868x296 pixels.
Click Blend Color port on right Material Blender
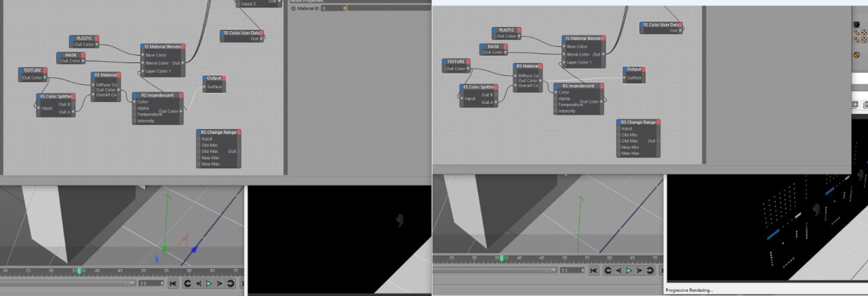[x=564, y=54]
